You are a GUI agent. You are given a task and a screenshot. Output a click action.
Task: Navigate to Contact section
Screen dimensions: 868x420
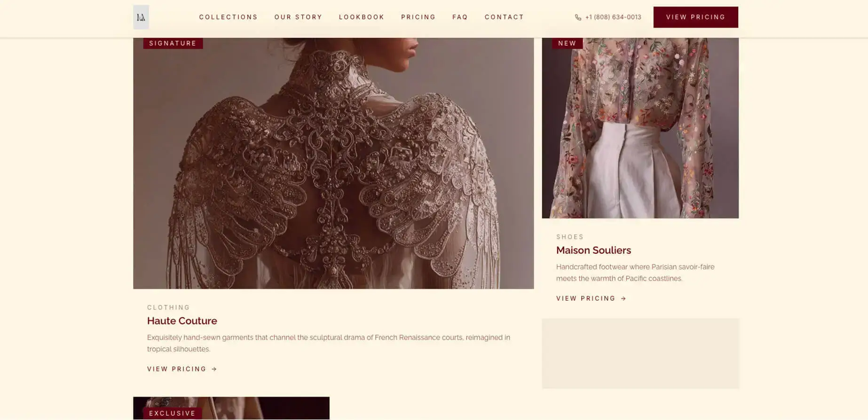[x=504, y=17]
